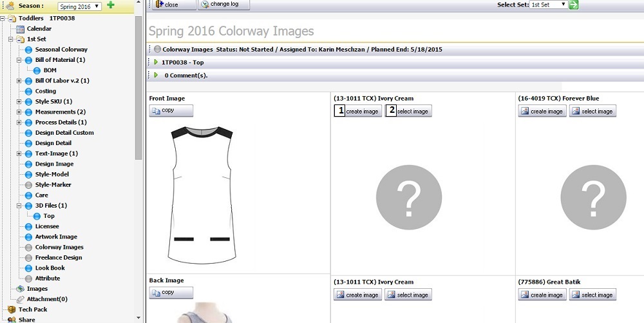Click the gray status circle beside Colorway Images header
The height and width of the screenshot is (323, 644).
click(x=157, y=49)
